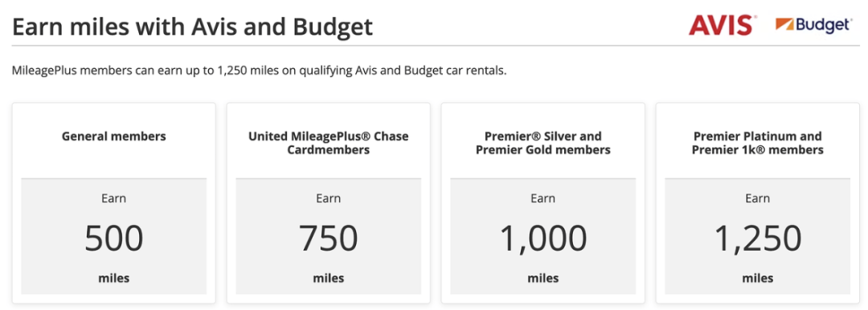
Task: Click "Earn" label in Premier Platinum card
Action: 757,198
